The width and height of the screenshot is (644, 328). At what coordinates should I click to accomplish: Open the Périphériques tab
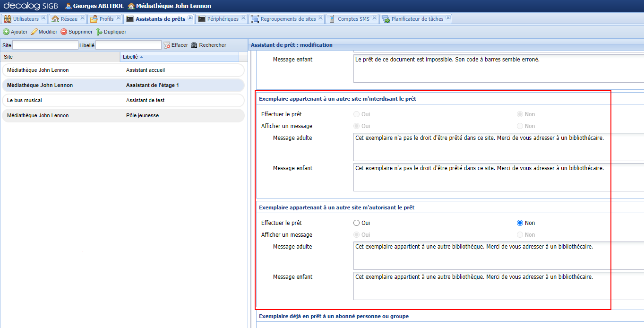pos(223,19)
